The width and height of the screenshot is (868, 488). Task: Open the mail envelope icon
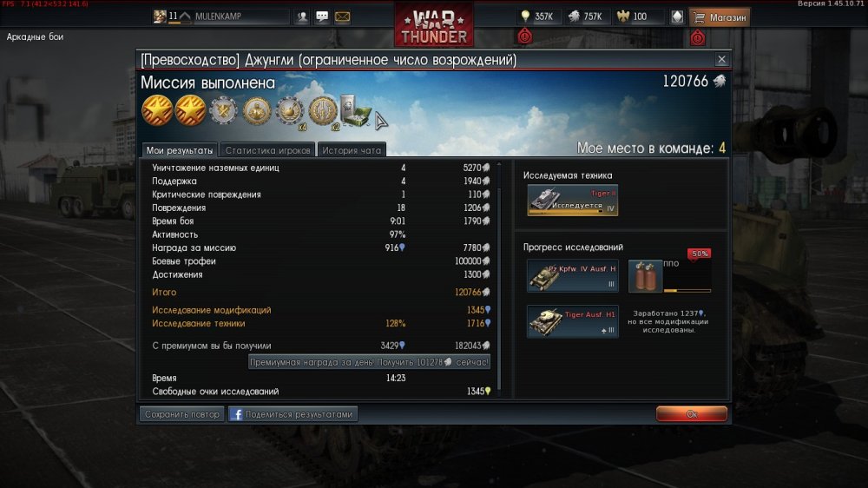click(342, 16)
